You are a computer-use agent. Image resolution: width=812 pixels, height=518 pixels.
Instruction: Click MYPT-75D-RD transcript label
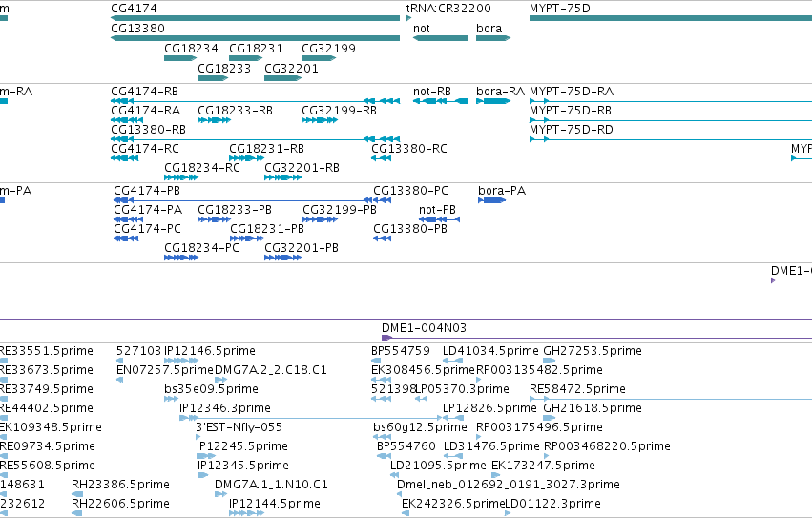point(572,130)
